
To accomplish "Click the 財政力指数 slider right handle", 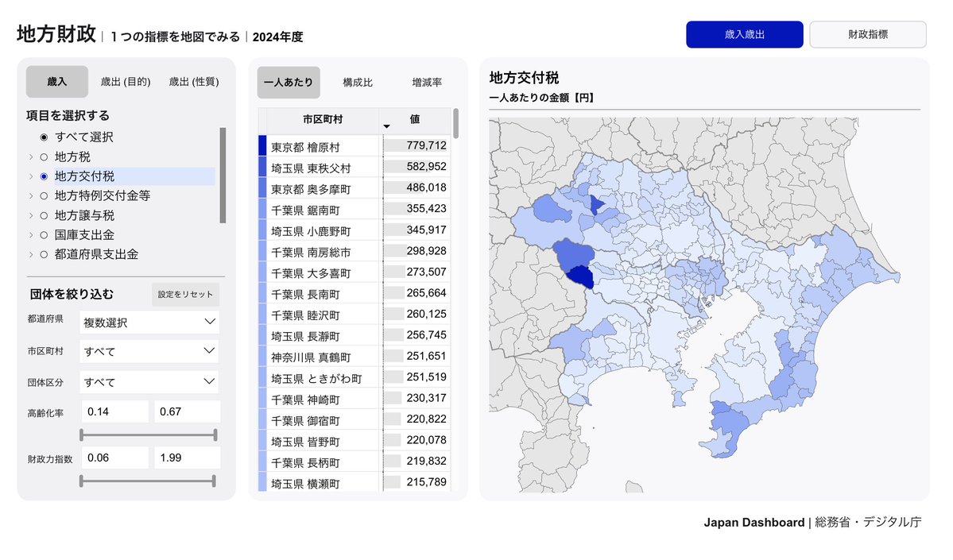I will (213, 481).
